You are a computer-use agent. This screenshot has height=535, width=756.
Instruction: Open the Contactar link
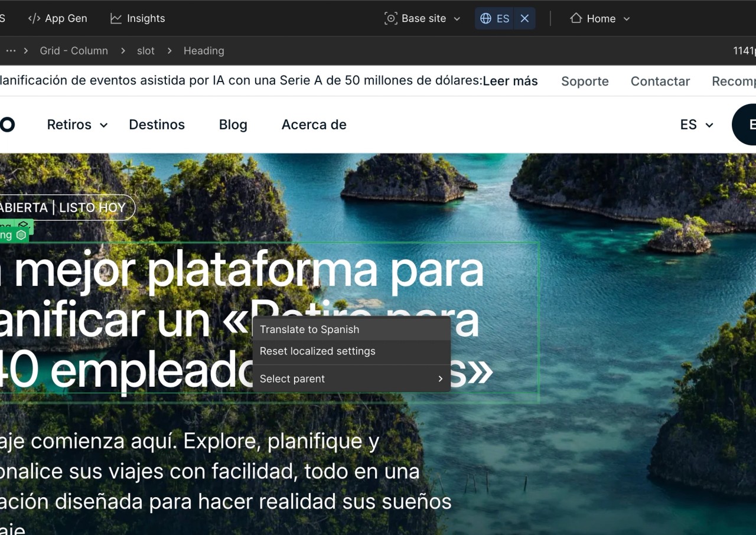[x=660, y=81]
